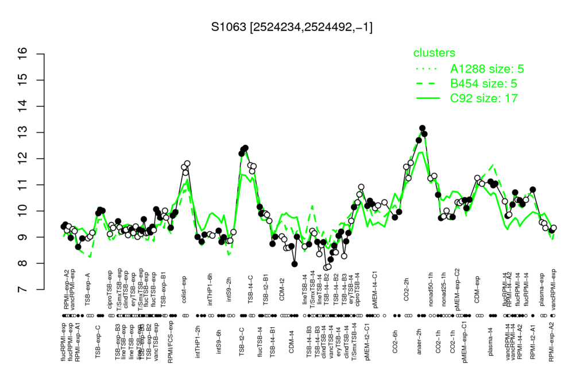Click y-axis tick label 9
Viewport: 588px width, 368px height.
23,237
